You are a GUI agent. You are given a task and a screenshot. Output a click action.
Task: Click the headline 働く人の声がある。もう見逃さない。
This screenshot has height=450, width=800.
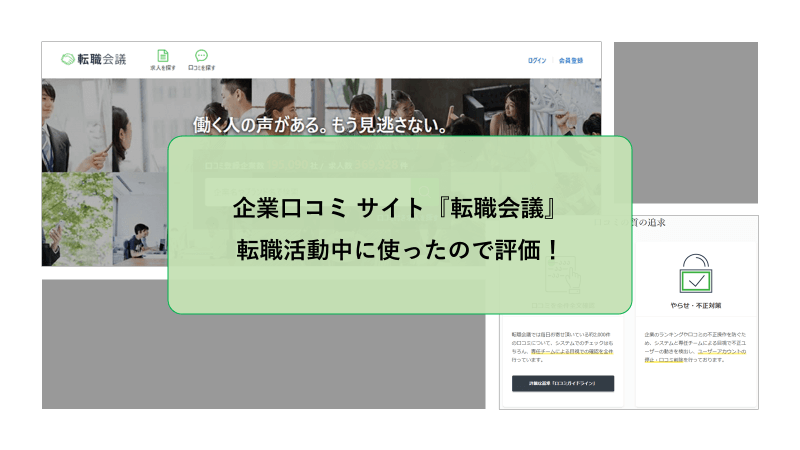pos(320,124)
